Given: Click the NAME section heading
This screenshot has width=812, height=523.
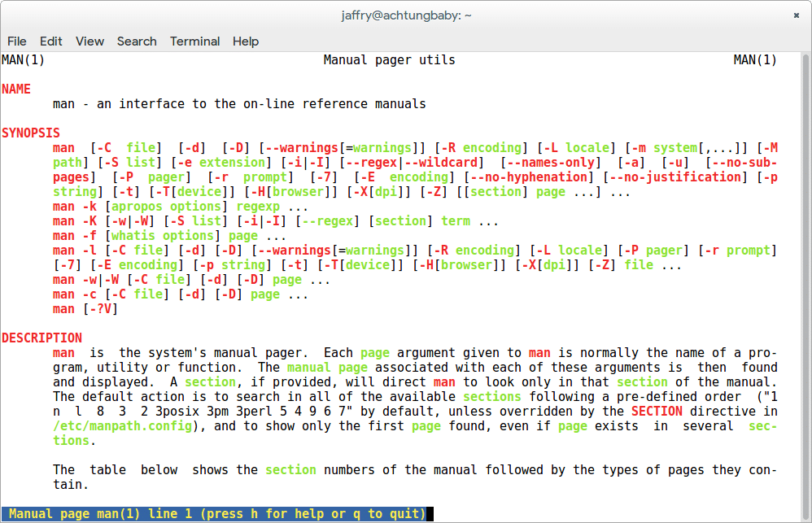Looking at the screenshot, I should [x=16, y=89].
